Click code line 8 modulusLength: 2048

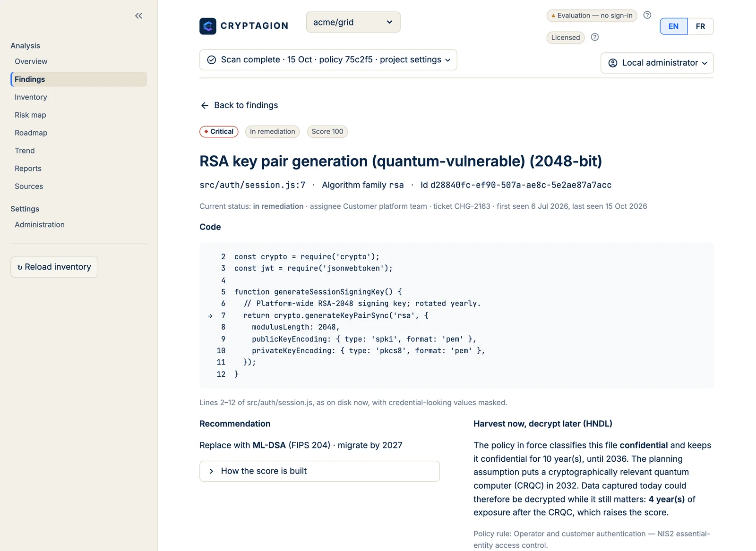296,327
